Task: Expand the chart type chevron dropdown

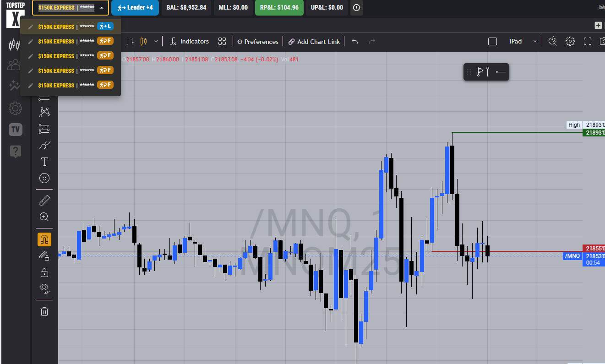Action: click(156, 41)
